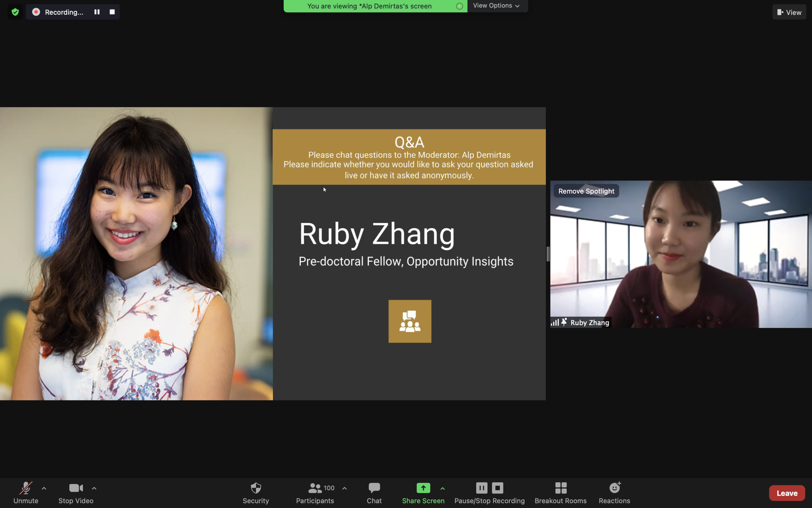Click Ruby Zhang's portrait photo on the slide
Image resolution: width=812 pixels, height=508 pixels.
point(136,254)
